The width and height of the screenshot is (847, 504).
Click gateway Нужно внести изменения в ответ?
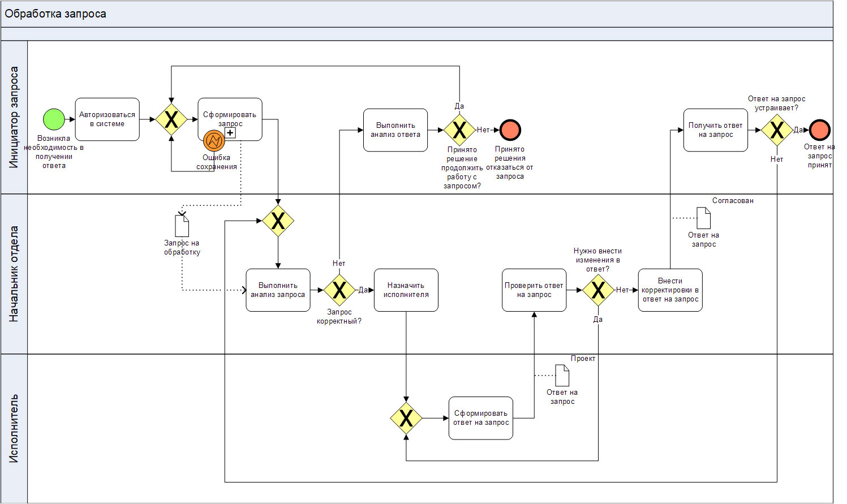598,290
